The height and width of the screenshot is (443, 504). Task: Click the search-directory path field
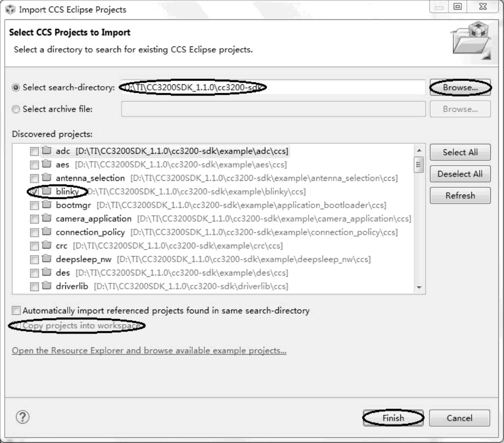click(x=273, y=88)
